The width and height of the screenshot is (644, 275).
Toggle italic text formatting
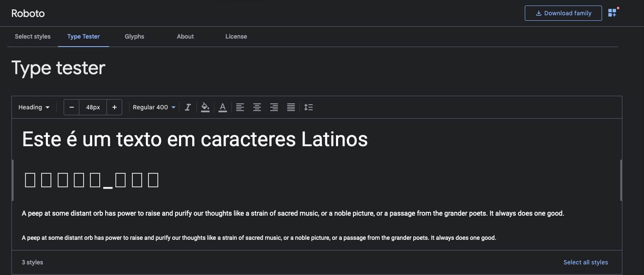click(x=188, y=107)
